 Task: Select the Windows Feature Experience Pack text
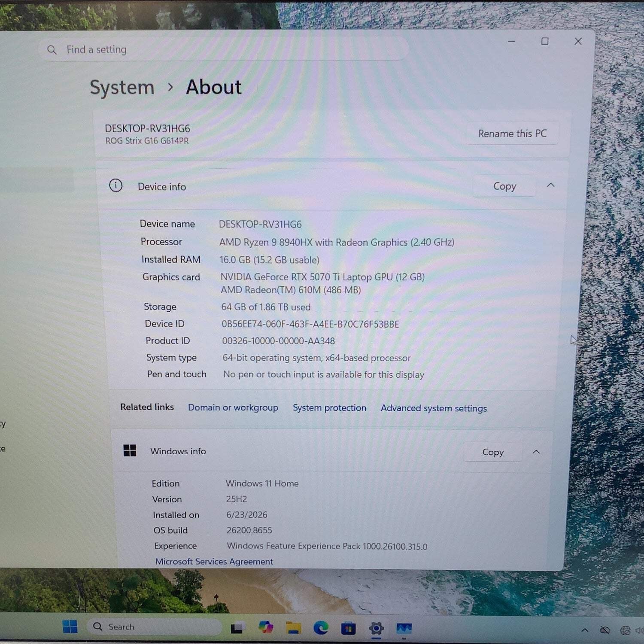click(x=327, y=546)
